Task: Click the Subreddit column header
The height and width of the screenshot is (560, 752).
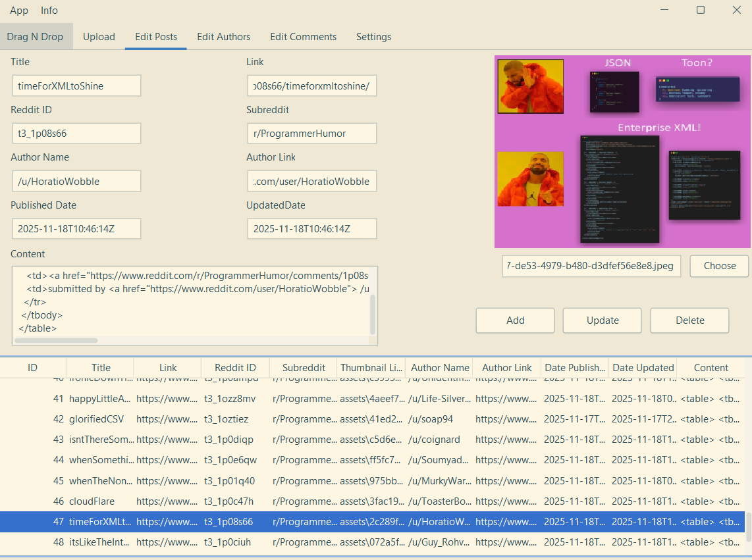Action: pyautogui.click(x=304, y=368)
